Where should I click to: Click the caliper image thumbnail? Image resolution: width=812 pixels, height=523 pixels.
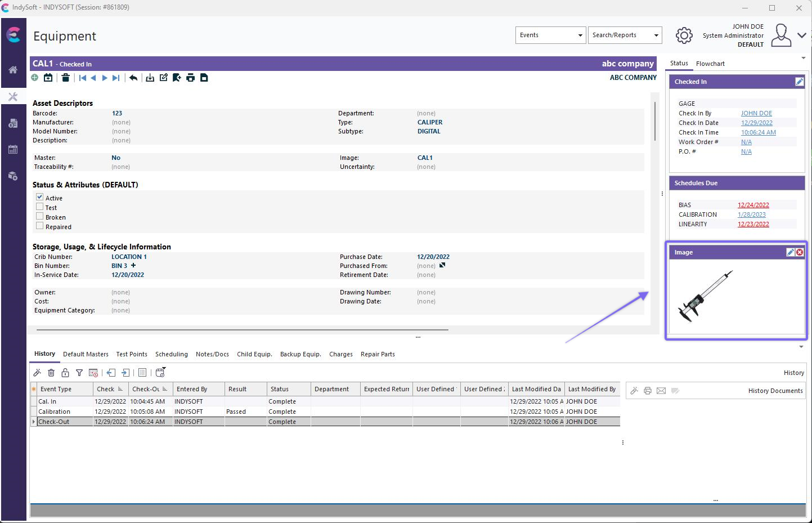[706, 296]
